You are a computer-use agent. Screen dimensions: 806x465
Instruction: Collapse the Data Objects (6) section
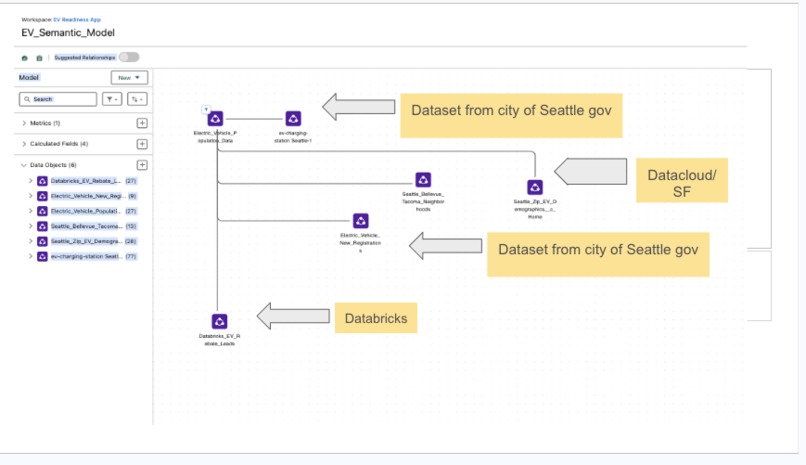24,165
